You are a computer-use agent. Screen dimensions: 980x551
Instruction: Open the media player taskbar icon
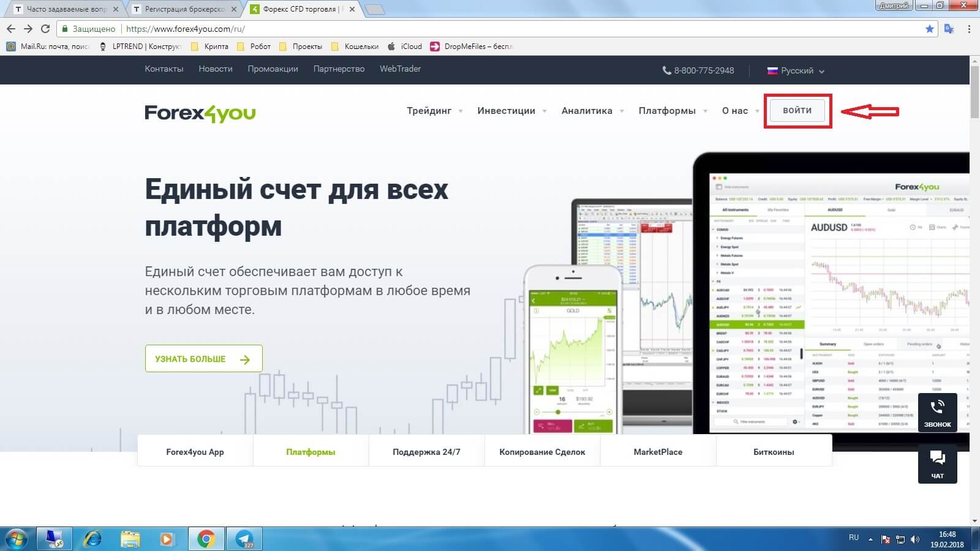167,539
